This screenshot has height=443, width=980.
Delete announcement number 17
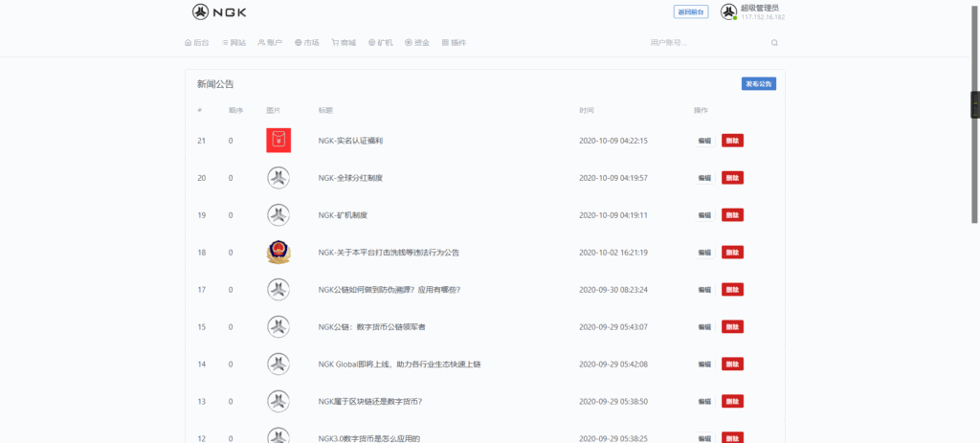[x=732, y=289]
